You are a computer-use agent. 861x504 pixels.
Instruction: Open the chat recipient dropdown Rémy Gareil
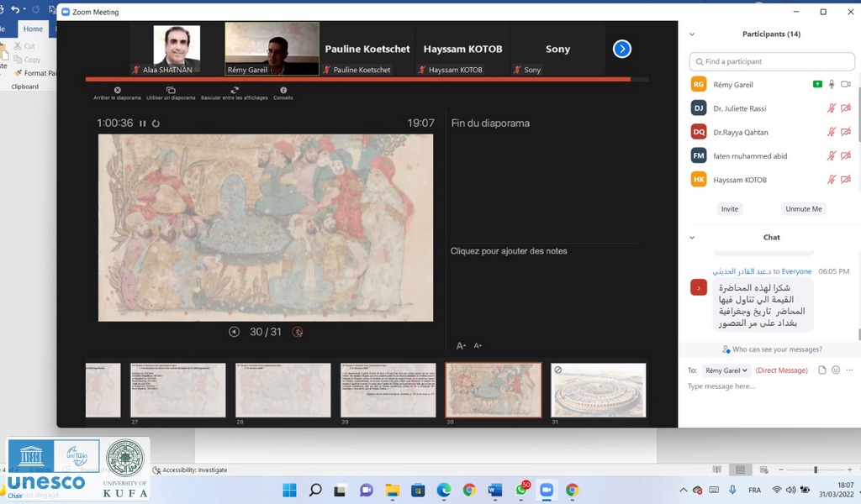click(726, 370)
